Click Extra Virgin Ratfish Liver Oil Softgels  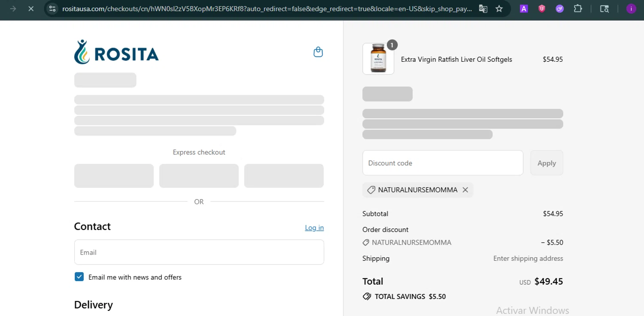[456, 60]
